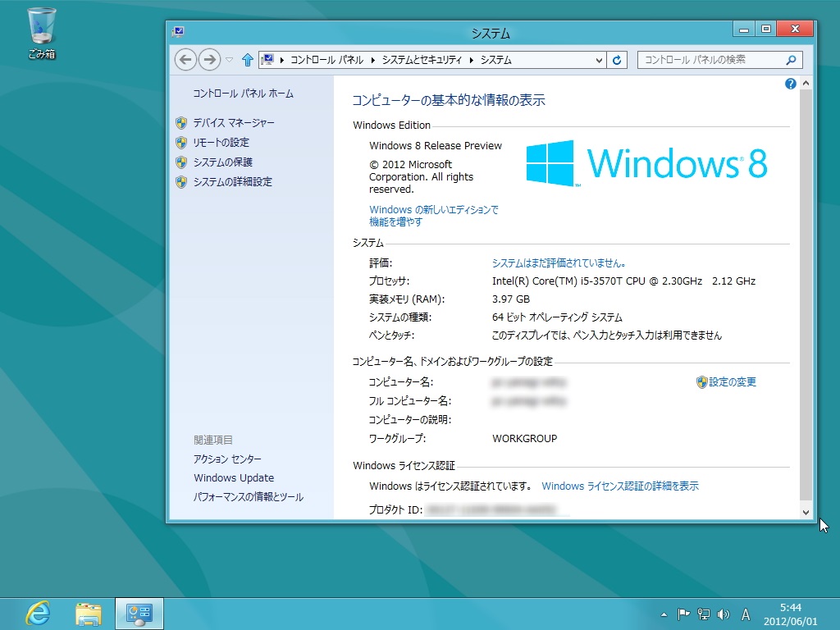Open the address bar dropdown arrow
The height and width of the screenshot is (630, 840).
pos(599,59)
